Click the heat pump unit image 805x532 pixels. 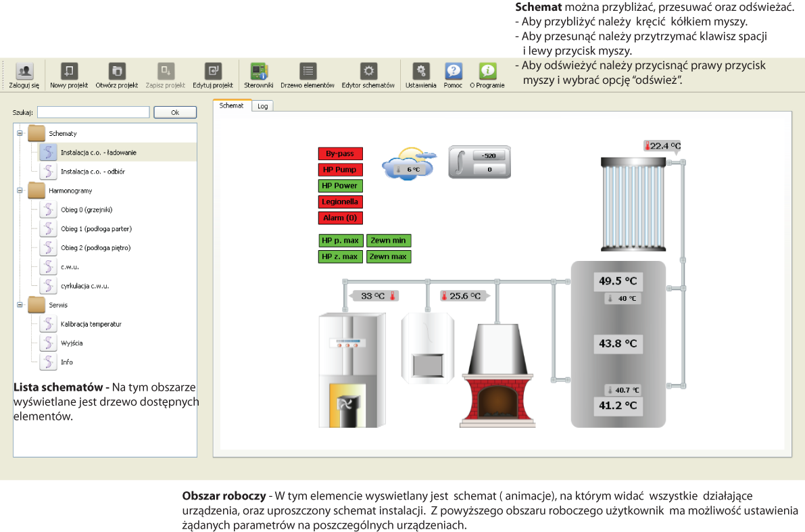(352, 370)
